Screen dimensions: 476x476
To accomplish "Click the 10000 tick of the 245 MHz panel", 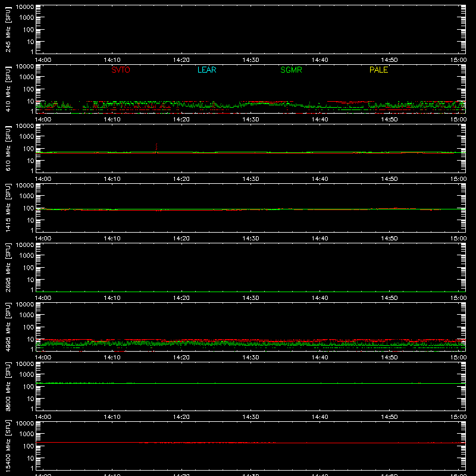I will coord(25,7).
